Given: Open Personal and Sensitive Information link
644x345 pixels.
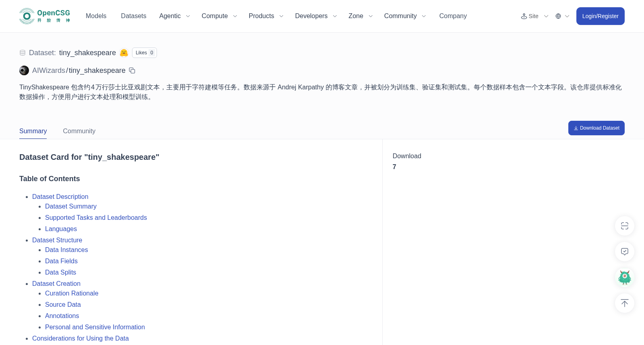Looking at the screenshot, I should point(95,327).
